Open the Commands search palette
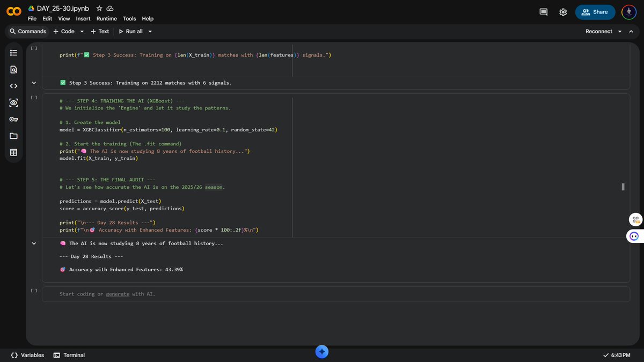644x362 pixels. point(28,32)
